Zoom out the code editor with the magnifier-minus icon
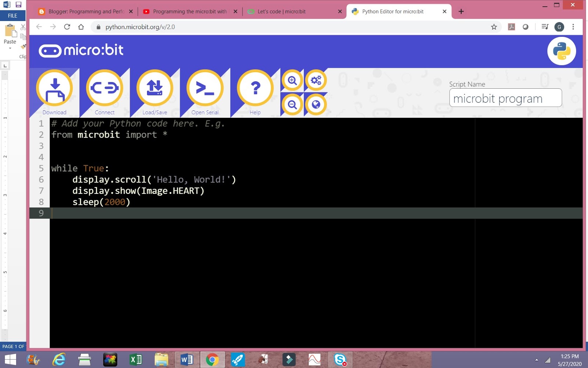The image size is (588, 368). tap(292, 104)
